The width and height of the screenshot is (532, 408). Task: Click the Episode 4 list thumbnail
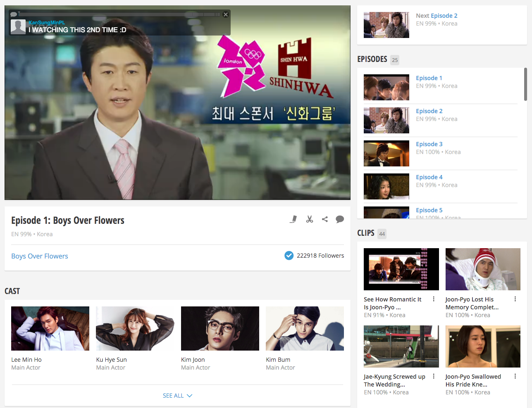[386, 186]
